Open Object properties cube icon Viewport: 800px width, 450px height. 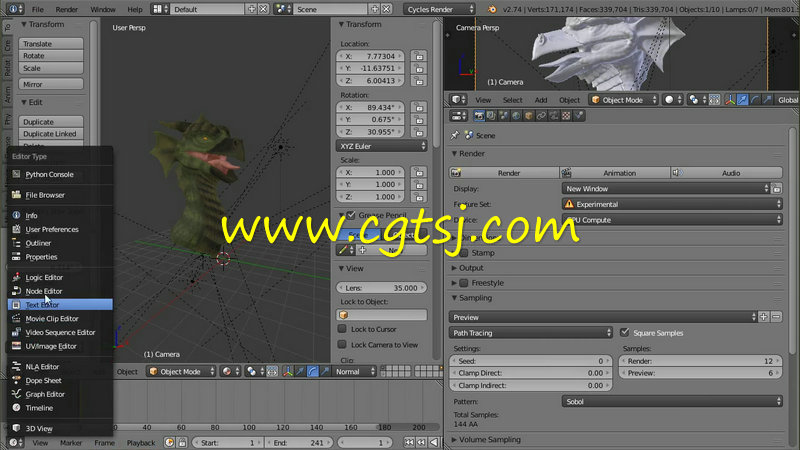529,116
